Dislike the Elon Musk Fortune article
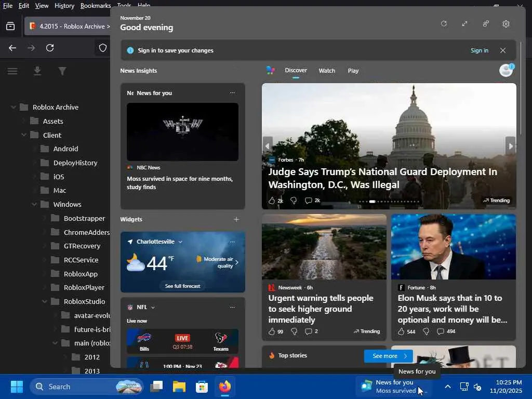532x399 pixels. point(426,331)
